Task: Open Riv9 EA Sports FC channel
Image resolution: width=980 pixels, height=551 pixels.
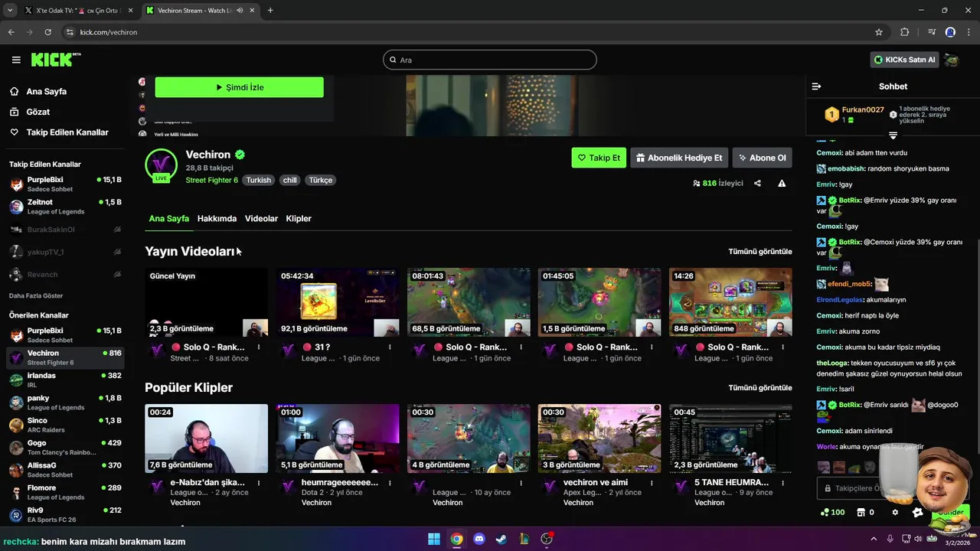Action: point(65,515)
